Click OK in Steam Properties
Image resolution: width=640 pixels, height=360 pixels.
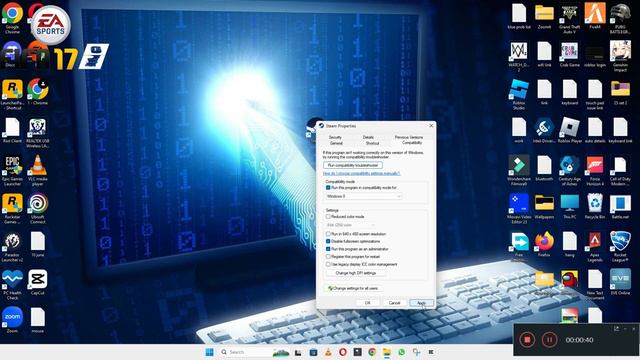point(367,303)
